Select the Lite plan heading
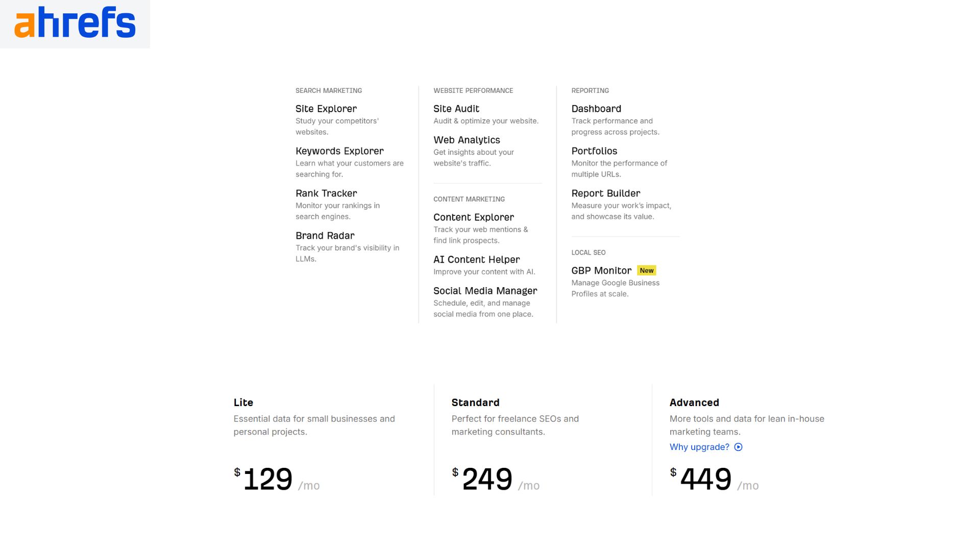Image resolution: width=980 pixels, height=551 pixels. pyautogui.click(x=243, y=403)
